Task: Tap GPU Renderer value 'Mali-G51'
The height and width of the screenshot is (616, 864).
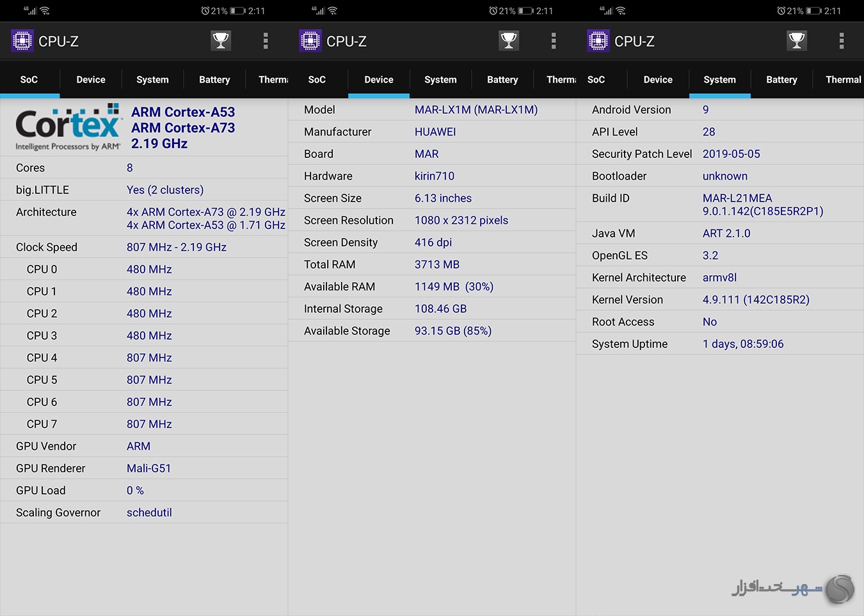Action: (148, 468)
